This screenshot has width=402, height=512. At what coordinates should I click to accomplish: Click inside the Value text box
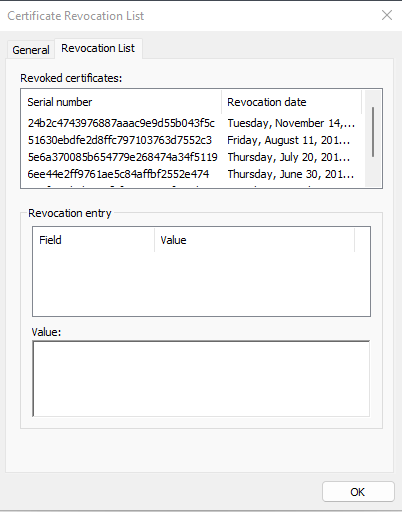pyautogui.click(x=201, y=379)
